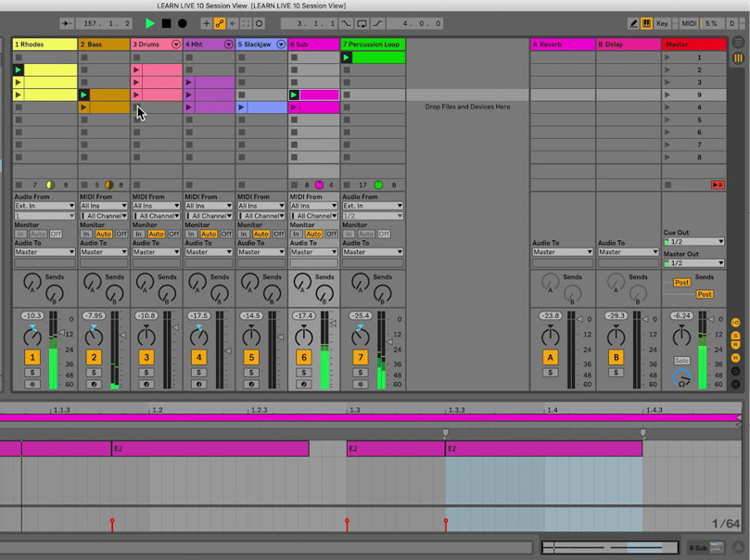
Task: Enable Draw Mode pencil icon
Action: pyautogui.click(x=633, y=23)
